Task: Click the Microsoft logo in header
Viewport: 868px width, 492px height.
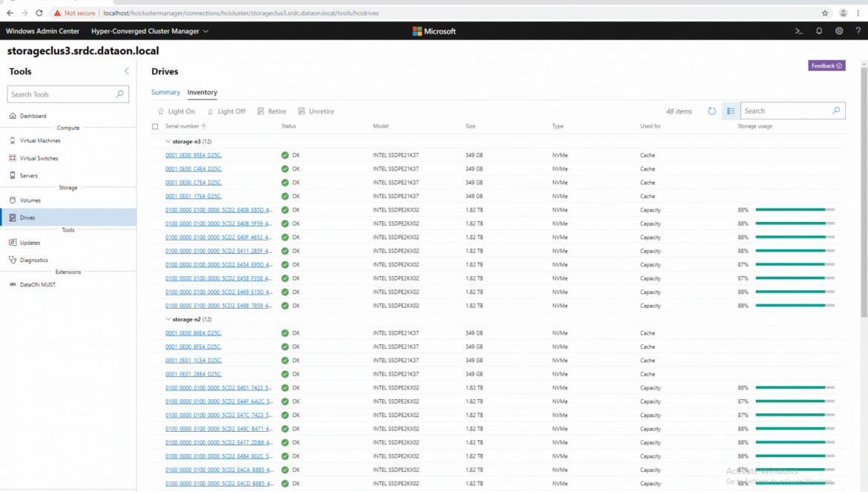Action: click(x=434, y=31)
